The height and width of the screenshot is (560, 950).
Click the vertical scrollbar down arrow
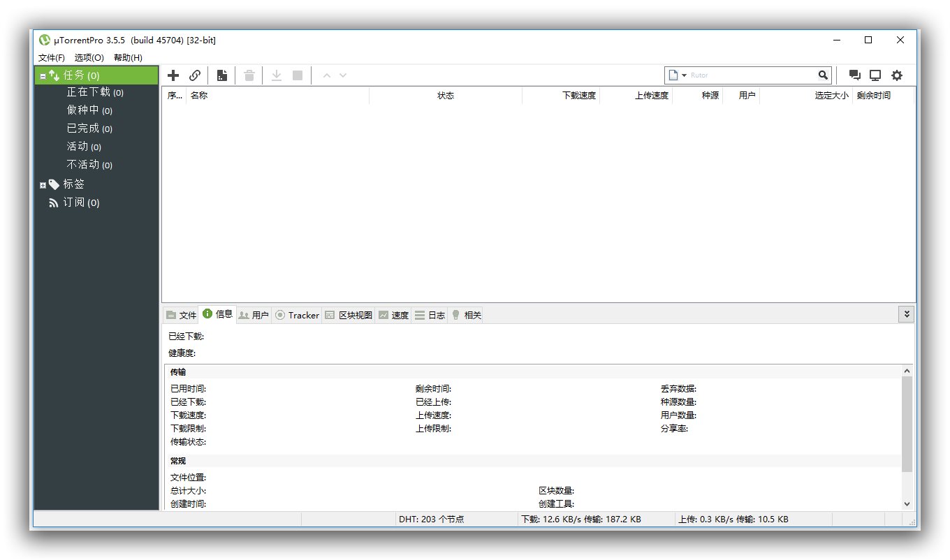(907, 503)
